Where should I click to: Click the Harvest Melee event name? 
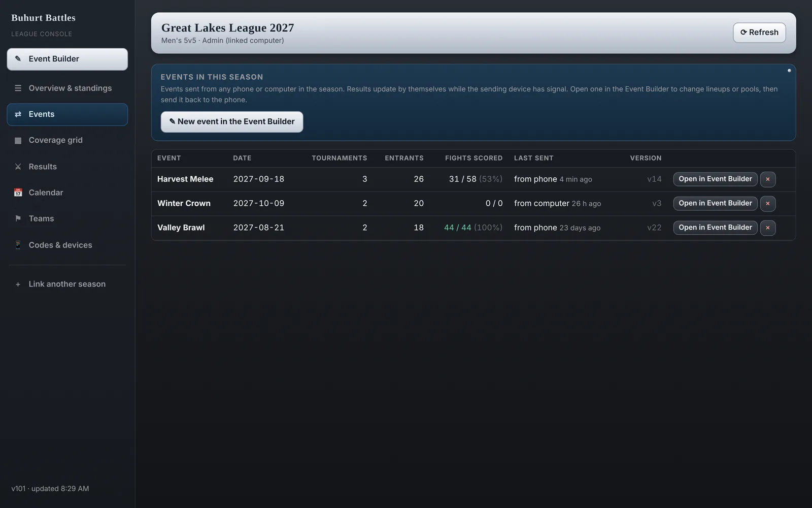(185, 179)
